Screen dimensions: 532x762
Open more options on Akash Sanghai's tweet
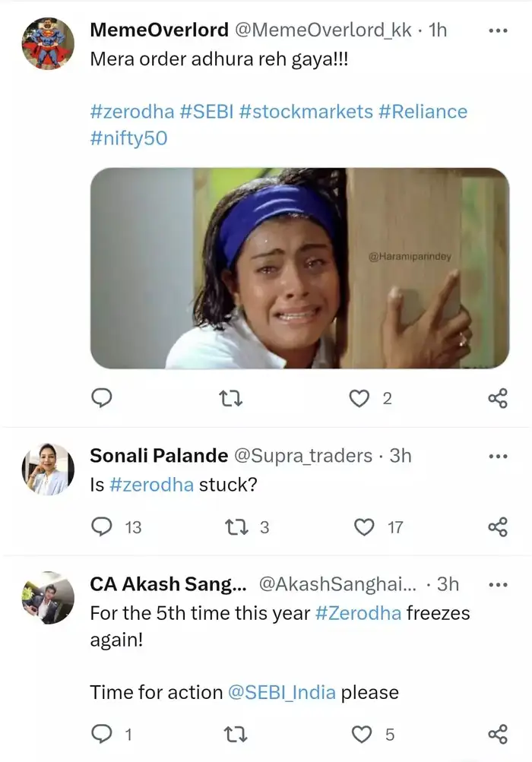(499, 584)
